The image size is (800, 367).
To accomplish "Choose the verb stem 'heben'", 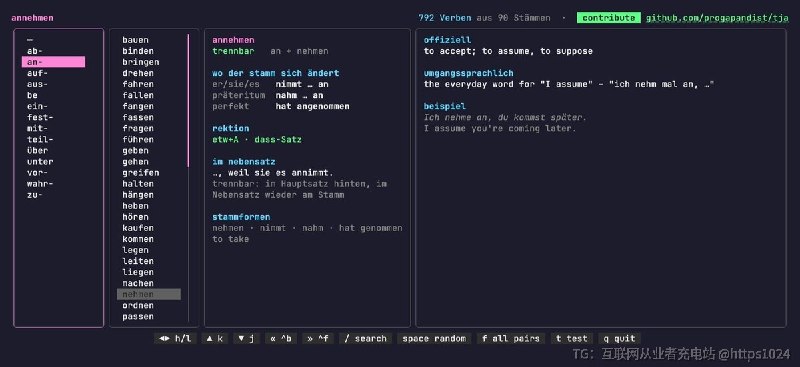I will [135, 206].
